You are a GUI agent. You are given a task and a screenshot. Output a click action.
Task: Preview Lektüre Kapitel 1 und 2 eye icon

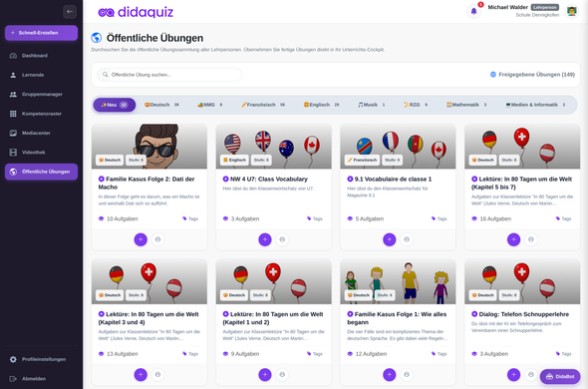(x=282, y=374)
